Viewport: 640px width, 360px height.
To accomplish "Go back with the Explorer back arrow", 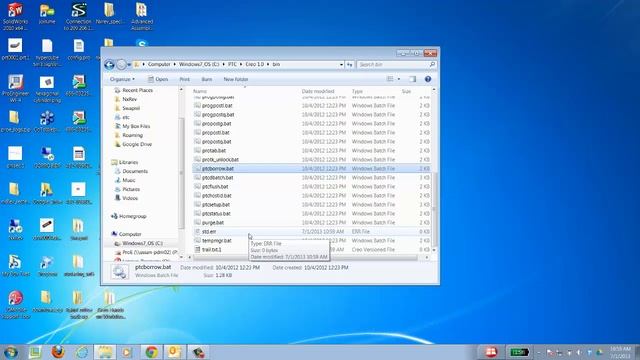I will pos(109,64).
